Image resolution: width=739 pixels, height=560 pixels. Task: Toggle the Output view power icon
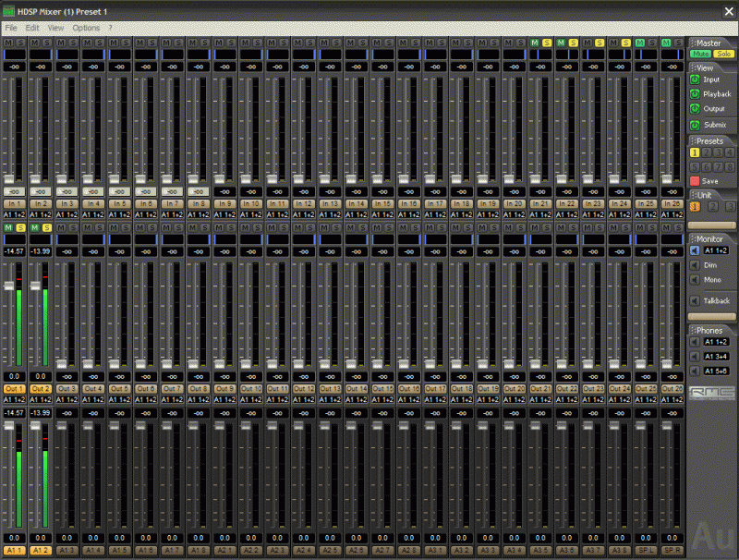point(695,109)
